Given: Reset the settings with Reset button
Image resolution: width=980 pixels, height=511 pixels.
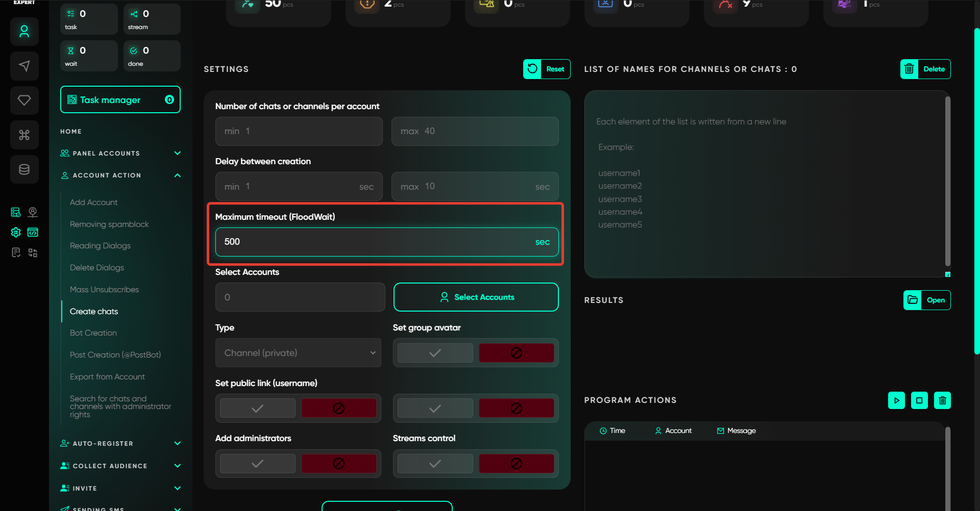Looking at the screenshot, I should [547, 69].
